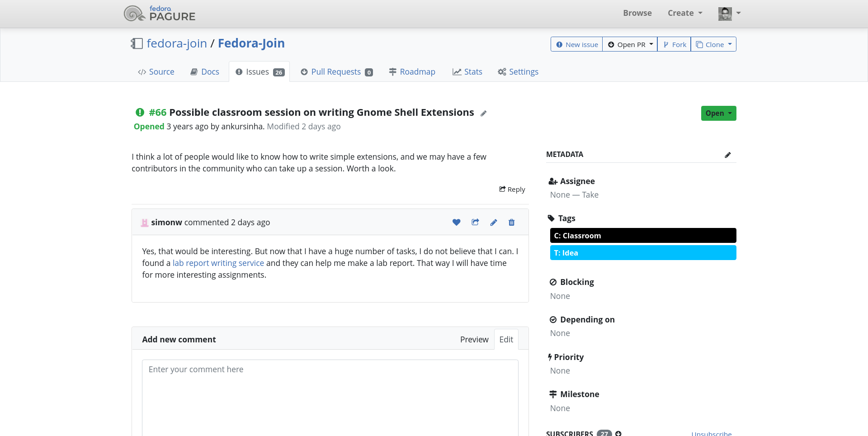868x436 pixels.
Task: Click the green open issue status icon
Action: tap(140, 112)
